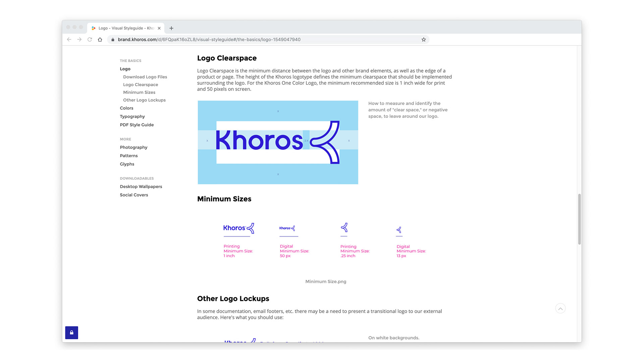This screenshot has width=644, height=362.
Task: Click the Khoros clearspace diagram image
Action: click(x=278, y=142)
